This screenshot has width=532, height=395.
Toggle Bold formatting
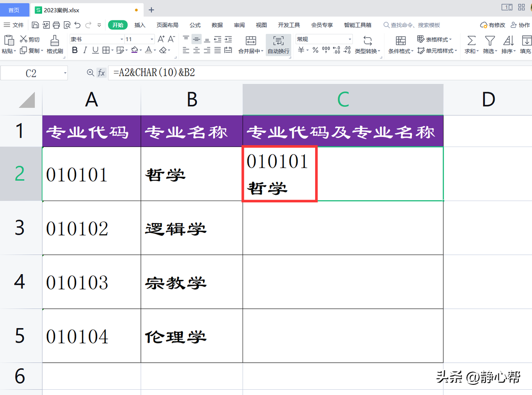click(75, 50)
